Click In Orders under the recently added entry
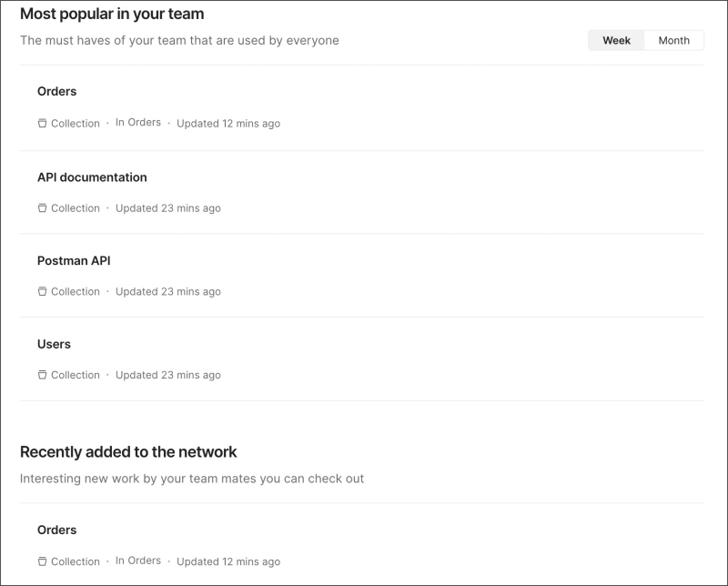 (x=139, y=560)
